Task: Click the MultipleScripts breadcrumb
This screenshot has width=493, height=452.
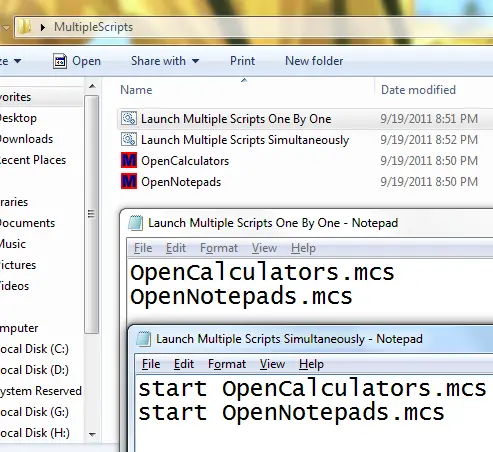Action: click(x=93, y=27)
